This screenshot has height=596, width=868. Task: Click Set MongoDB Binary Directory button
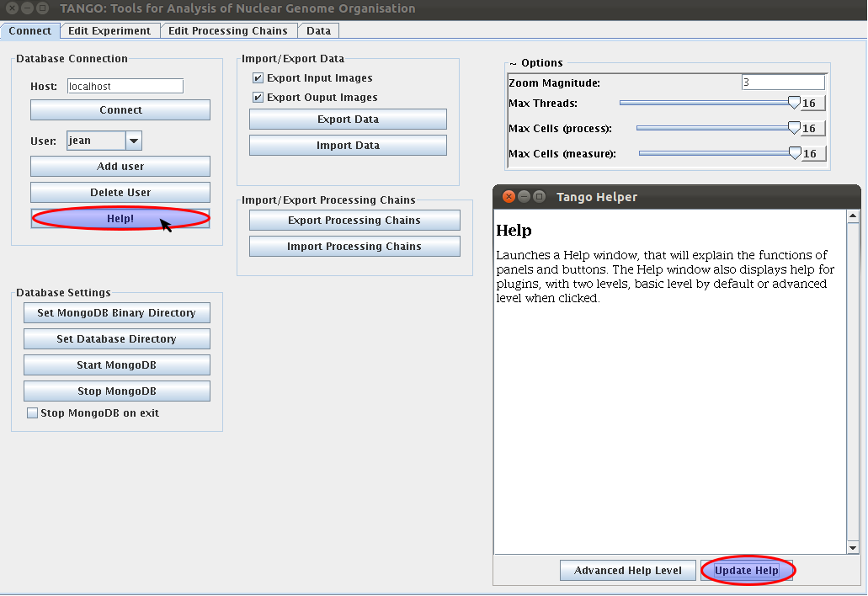pos(117,312)
